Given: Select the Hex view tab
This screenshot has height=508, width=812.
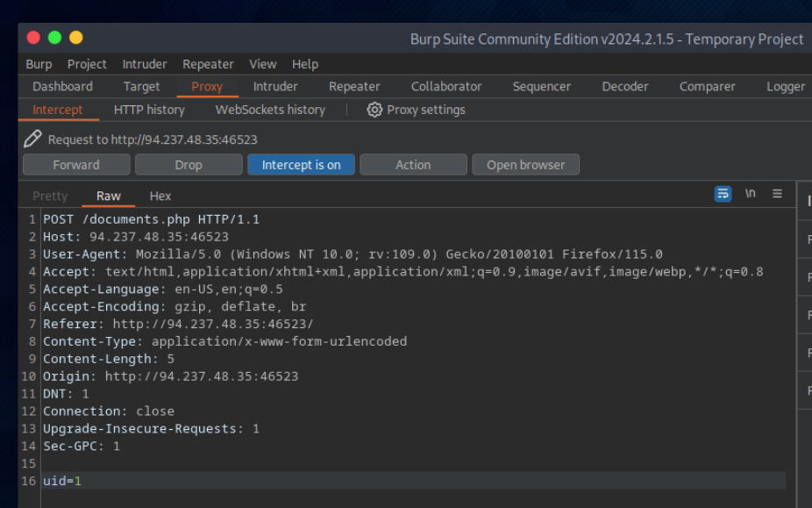Looking at the screenshot, I should [160, 196].
